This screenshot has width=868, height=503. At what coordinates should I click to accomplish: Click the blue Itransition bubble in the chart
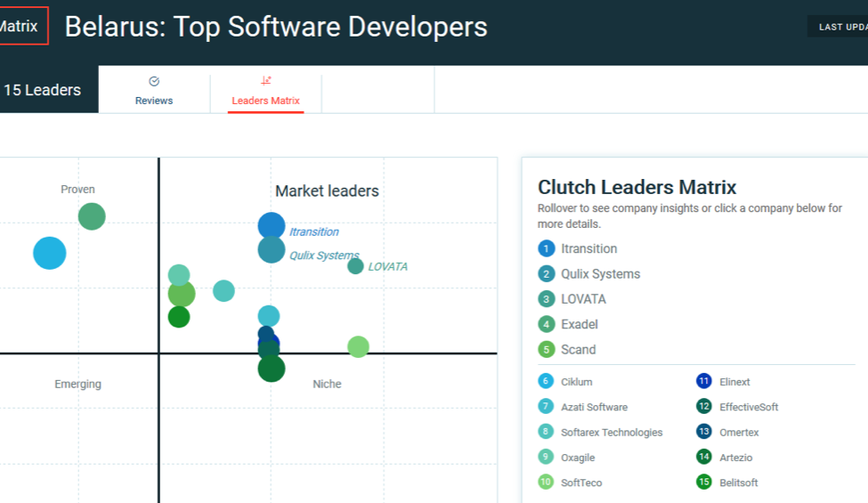click(x=272, y=223)
